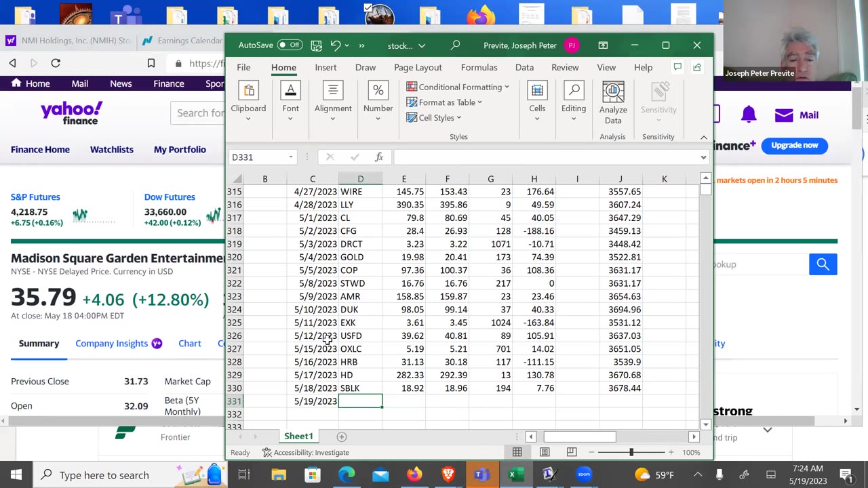Select the cell containing SBLK
The image size is (868, 488).
(360, 388)
